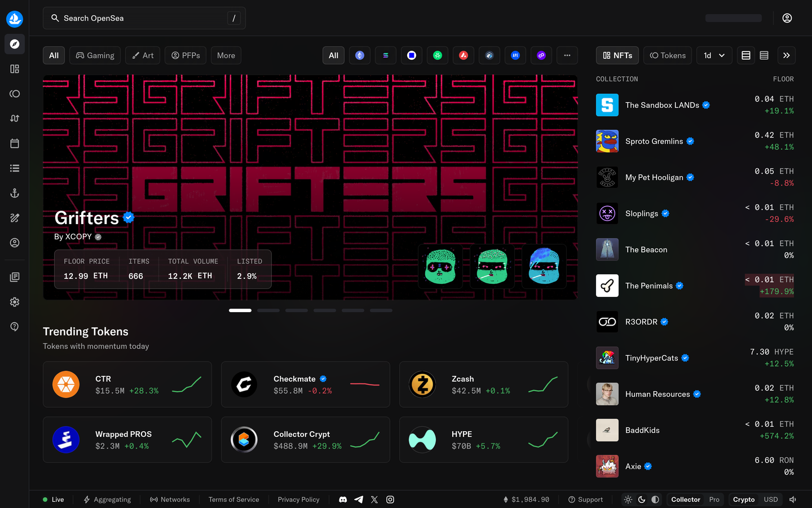
Task: Open the Settings gear icon in sidebar
Action: tap(15, 302)
